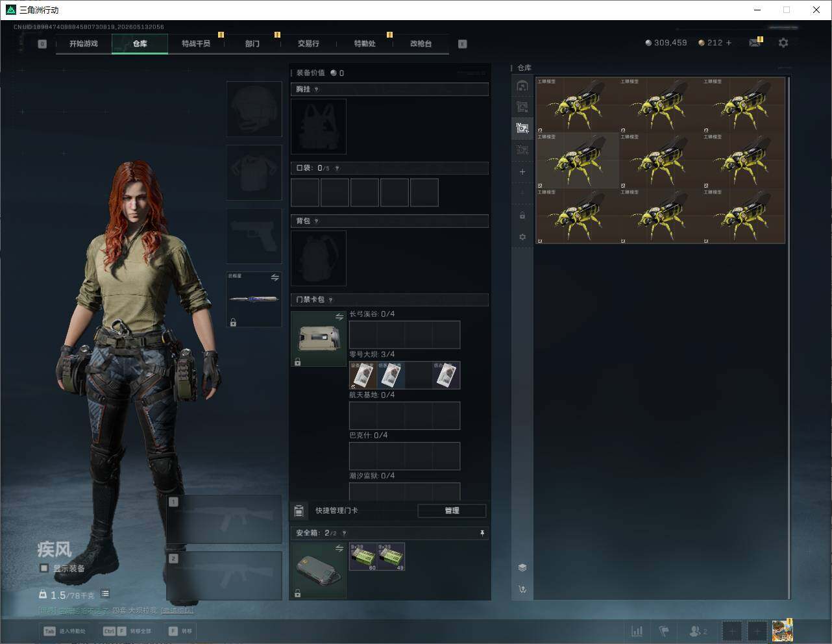This screenshot has width=832, height=644.
Task: Add premium currency with plus next to 212
Action: pyautogui.click(x=729, y=43)
